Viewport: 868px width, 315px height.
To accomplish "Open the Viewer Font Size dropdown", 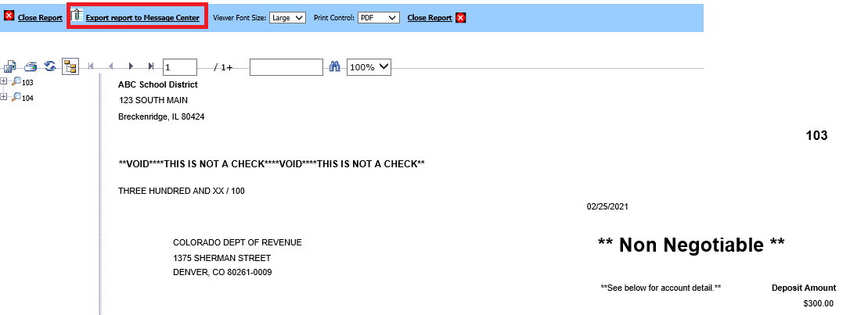I will [287, 17].
